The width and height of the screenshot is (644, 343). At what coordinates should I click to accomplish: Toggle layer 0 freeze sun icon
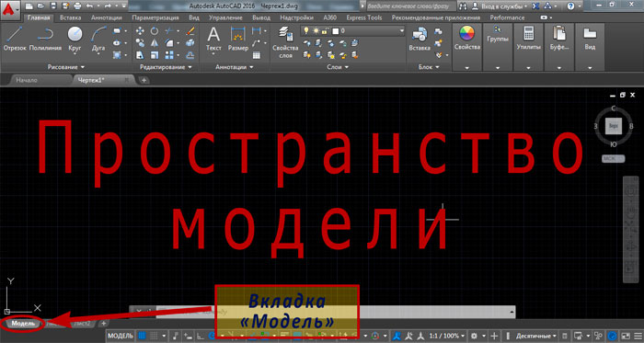[316, 30]
